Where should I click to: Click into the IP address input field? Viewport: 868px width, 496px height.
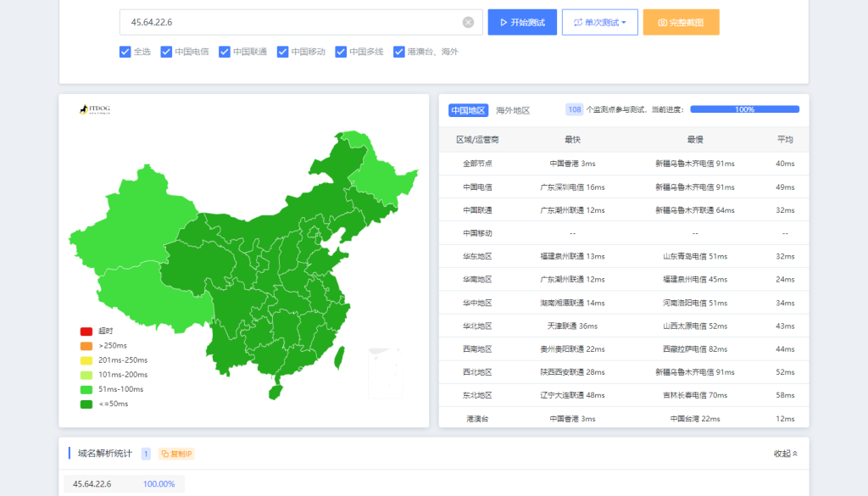click(288, 22)
